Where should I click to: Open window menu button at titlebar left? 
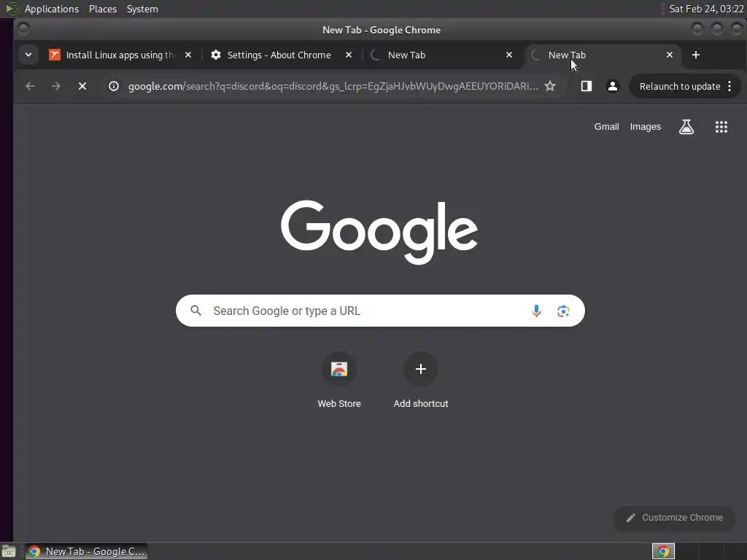point(23,29)
